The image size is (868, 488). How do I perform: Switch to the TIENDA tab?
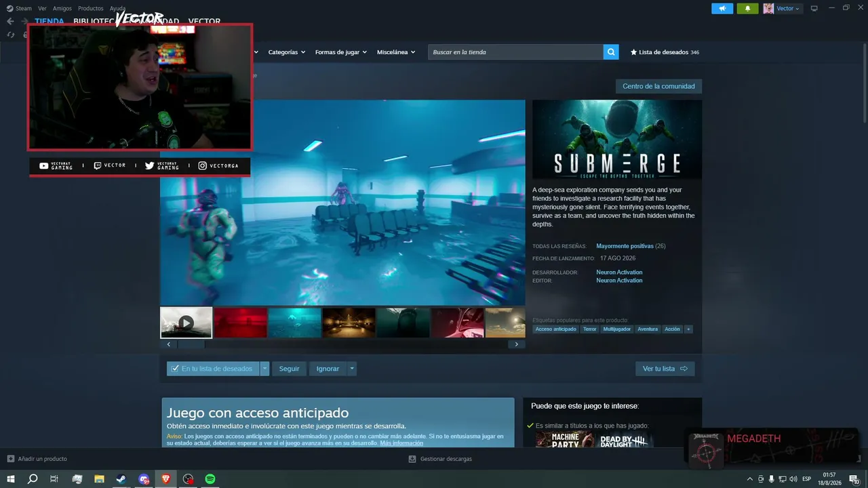pyautogui.click(x=50, y=21)
